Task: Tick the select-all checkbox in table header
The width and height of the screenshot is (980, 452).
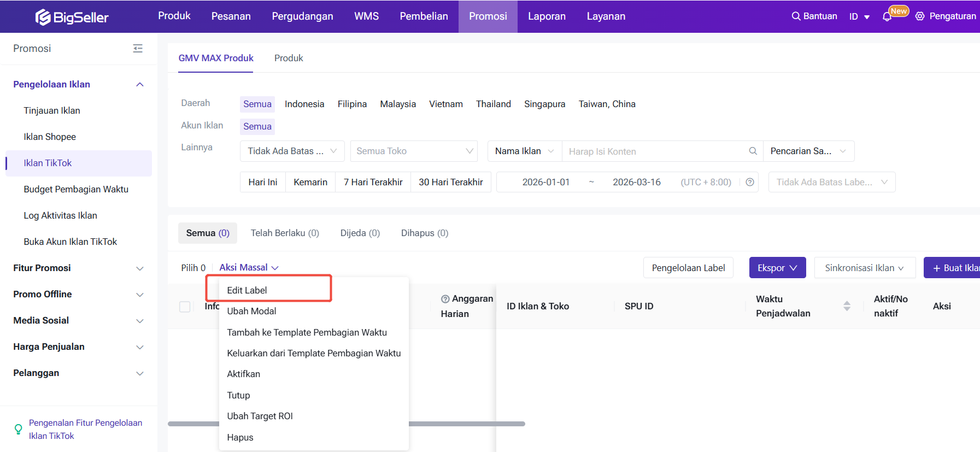Action: 185,307
